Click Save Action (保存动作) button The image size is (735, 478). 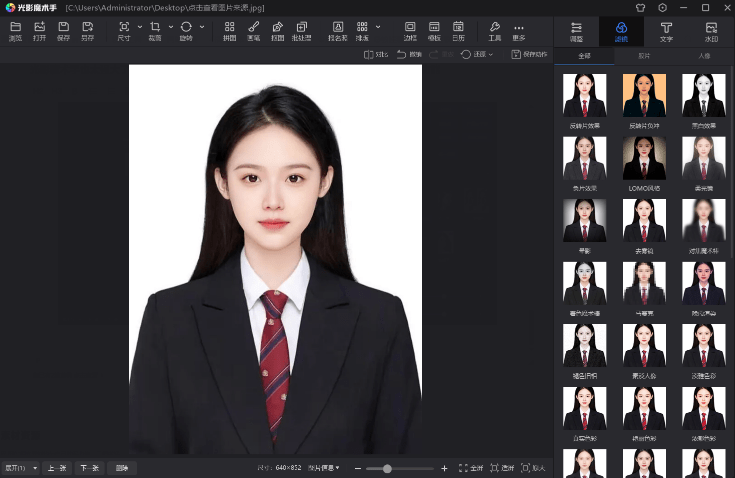tap(530, 54)
